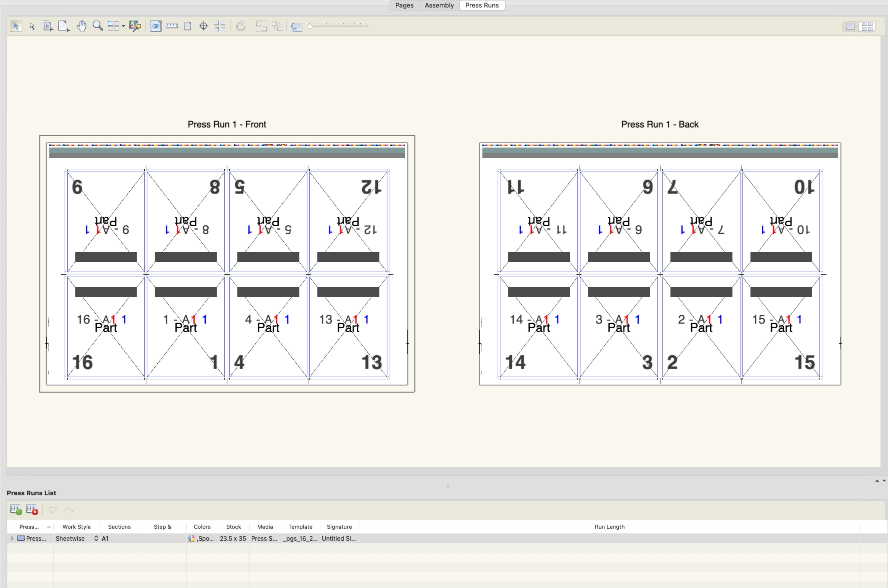Viewport: 888px width, 588px height.
Task: Click the marks wizard wand icon
Action: tap(135, 26)
